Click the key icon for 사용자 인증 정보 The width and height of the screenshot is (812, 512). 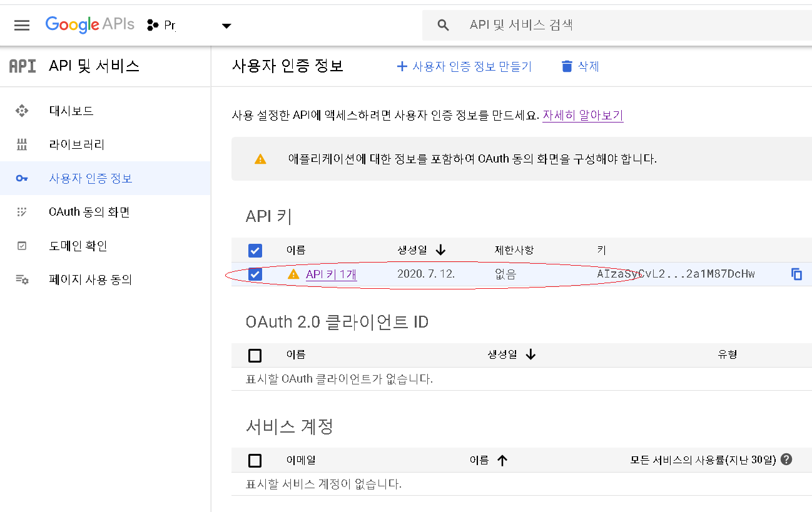pyautogui.click(x=22, y=179)
